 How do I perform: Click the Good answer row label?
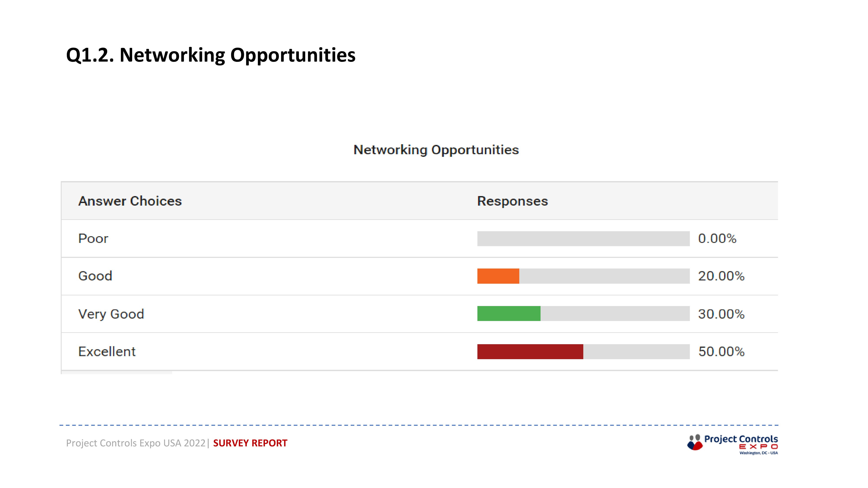click(95, 276)
